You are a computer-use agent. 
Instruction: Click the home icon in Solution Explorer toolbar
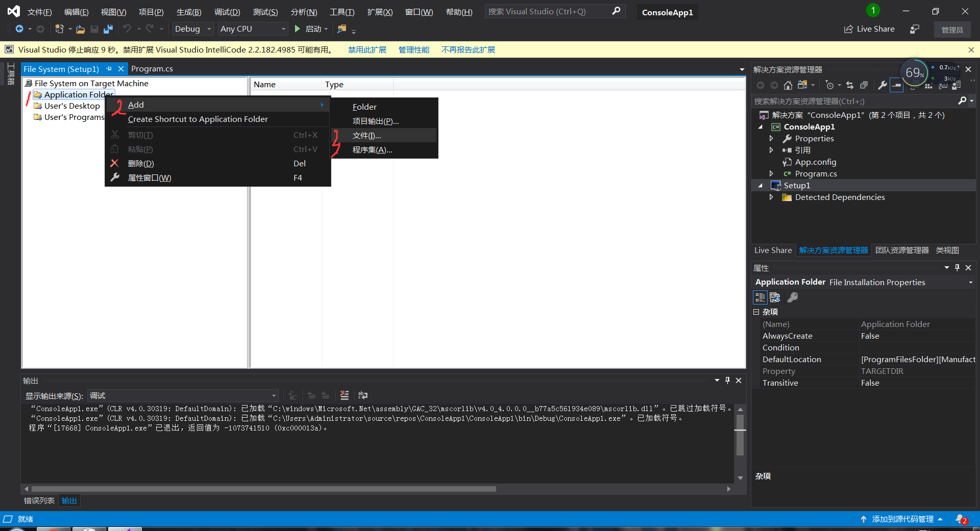[788, 85]
